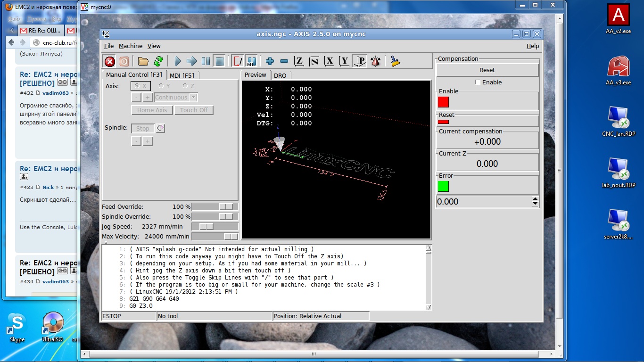Adjust the Max Velocity slider

coord(215,237)
